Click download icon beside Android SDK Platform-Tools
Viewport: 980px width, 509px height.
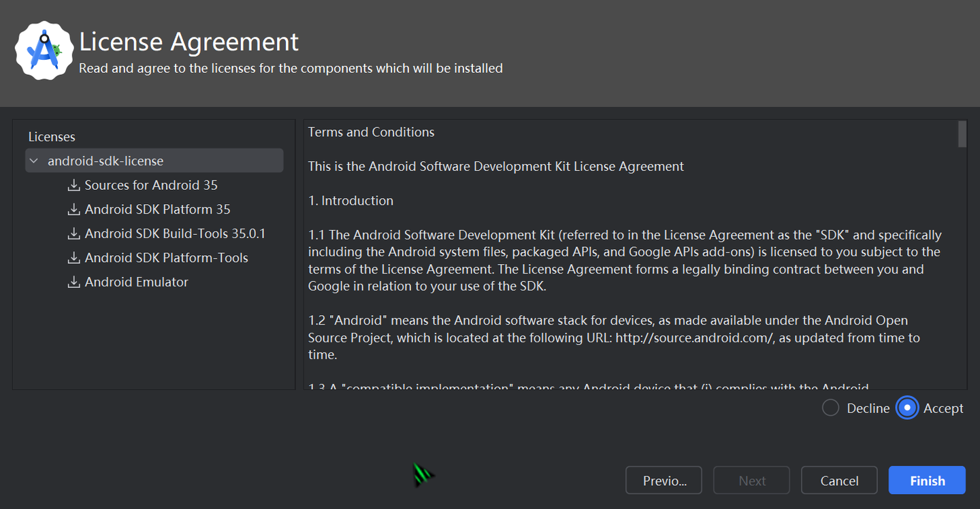[73, 258]
